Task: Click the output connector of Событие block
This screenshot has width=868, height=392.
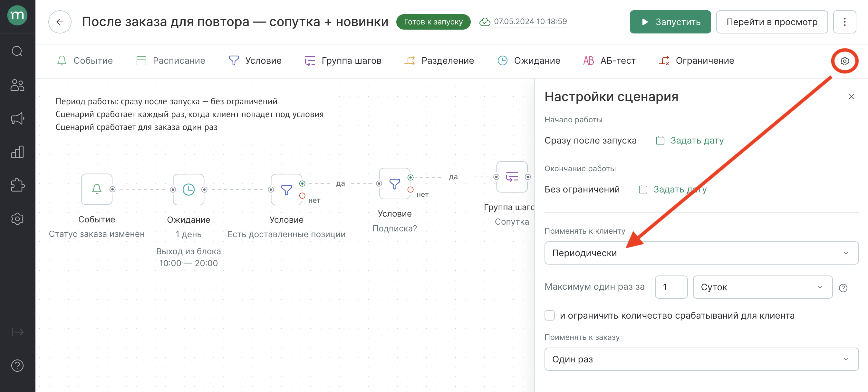Action: (x=112, y=190)
